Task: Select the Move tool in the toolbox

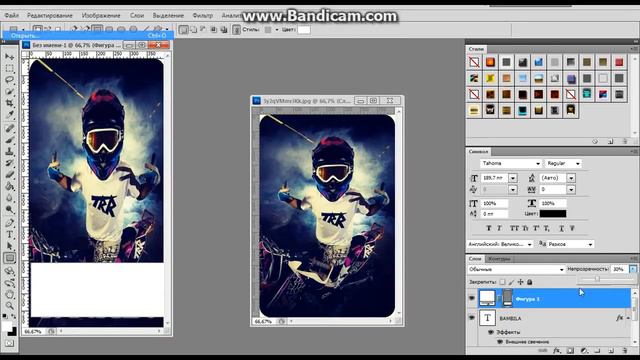Action: click(9, 57)
